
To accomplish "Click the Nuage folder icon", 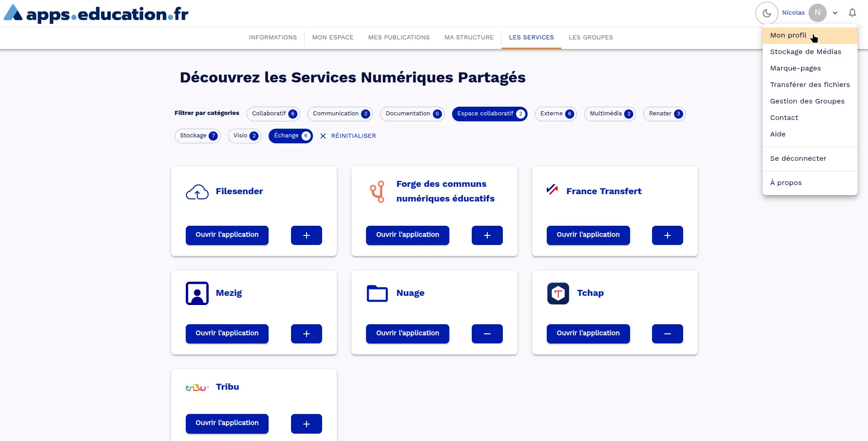I will (377, 294).
